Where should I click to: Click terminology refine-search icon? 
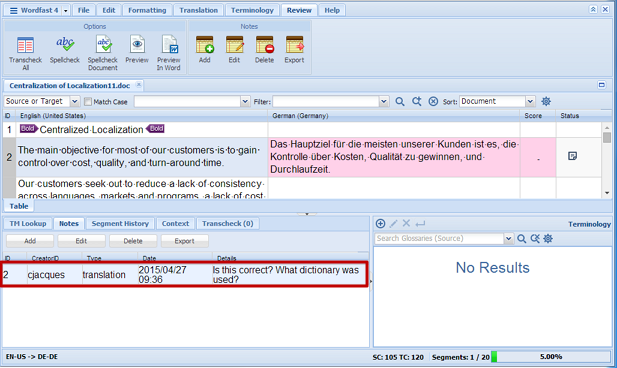(535, 239)
